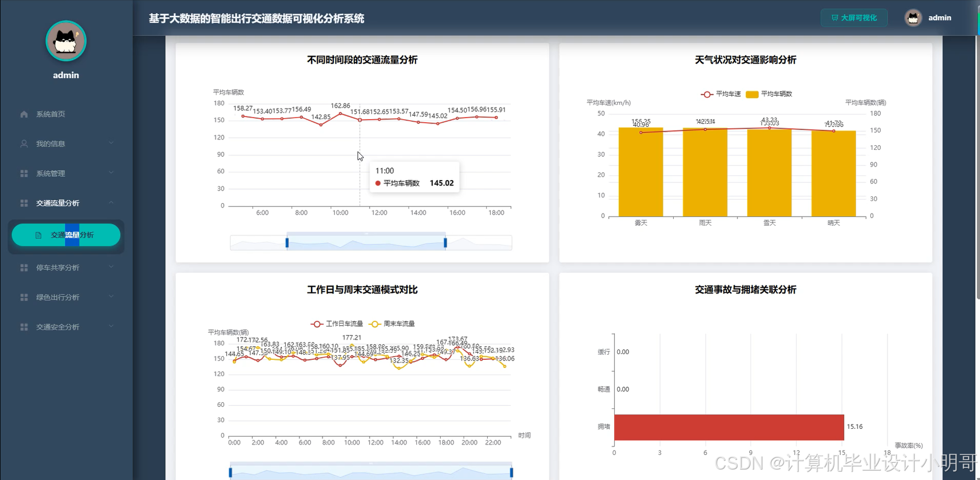Click the system title in header bar
Viewport: 980px width, 480px height.
click(257, 19)
